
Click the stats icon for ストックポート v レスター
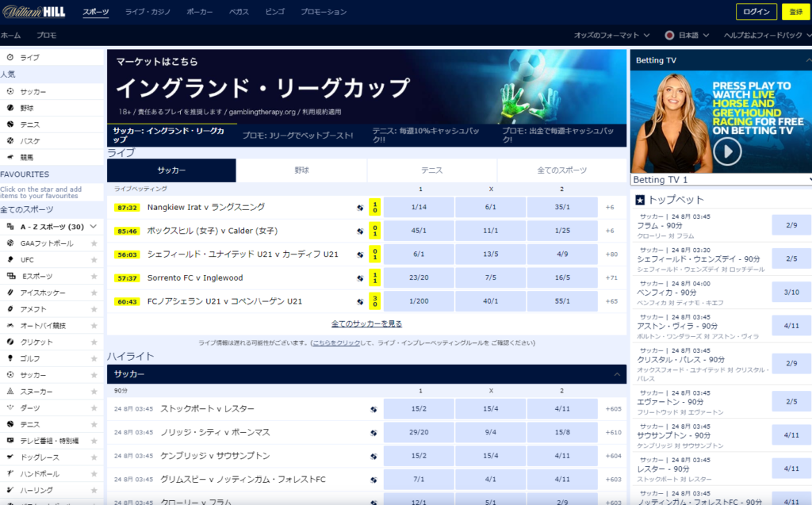pos(373,409)
